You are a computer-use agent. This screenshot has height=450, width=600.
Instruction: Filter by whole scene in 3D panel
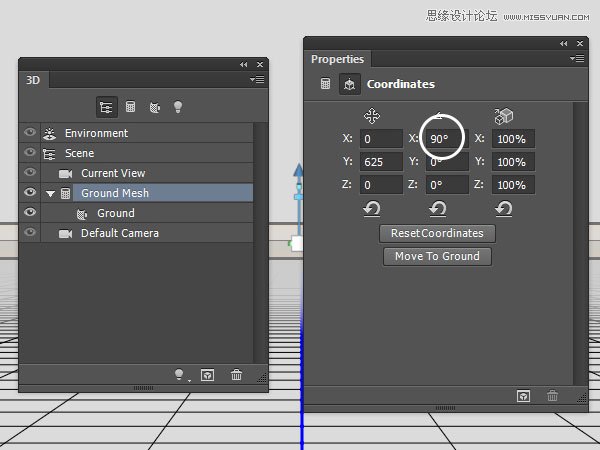tap(105, 106)
